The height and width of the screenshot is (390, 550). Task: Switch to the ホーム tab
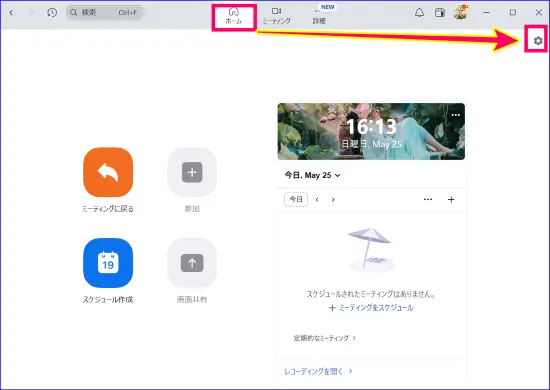coord(234,16)
